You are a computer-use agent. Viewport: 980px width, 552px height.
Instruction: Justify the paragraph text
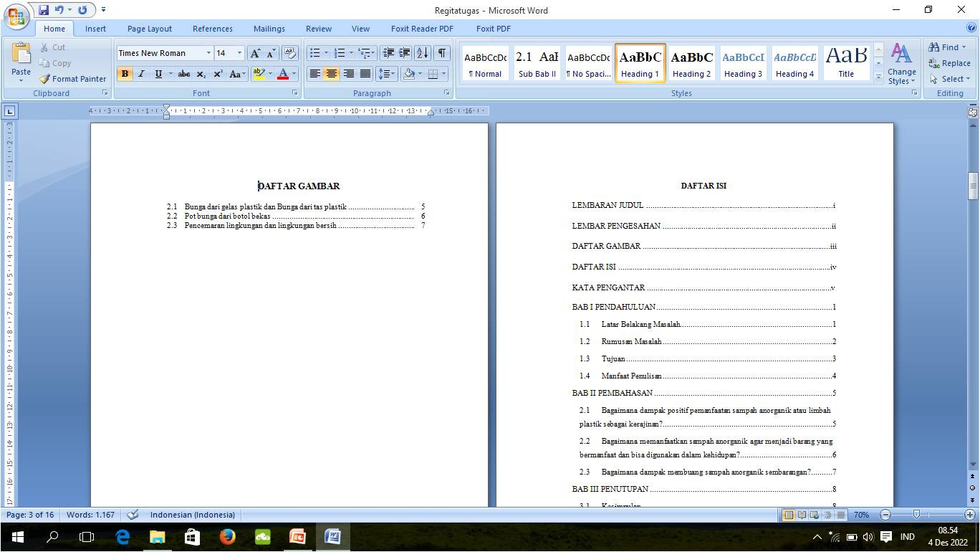click(365, 74)
